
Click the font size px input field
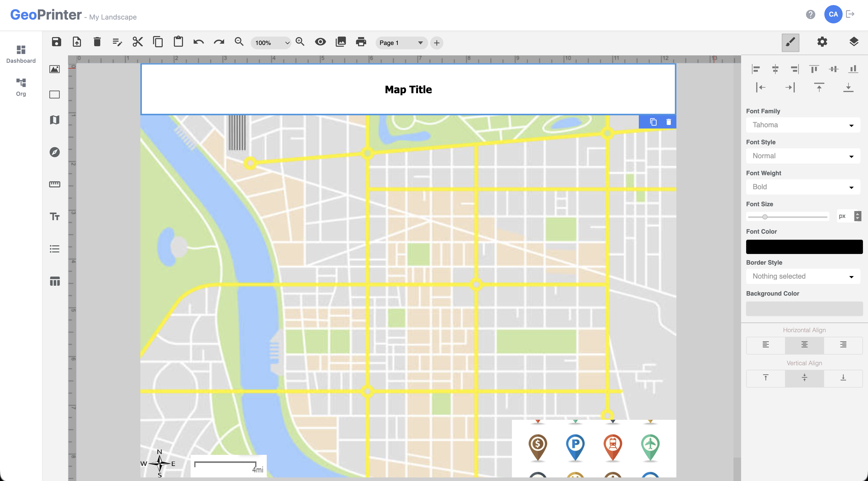pyautogui.click(x=845, y=216)
